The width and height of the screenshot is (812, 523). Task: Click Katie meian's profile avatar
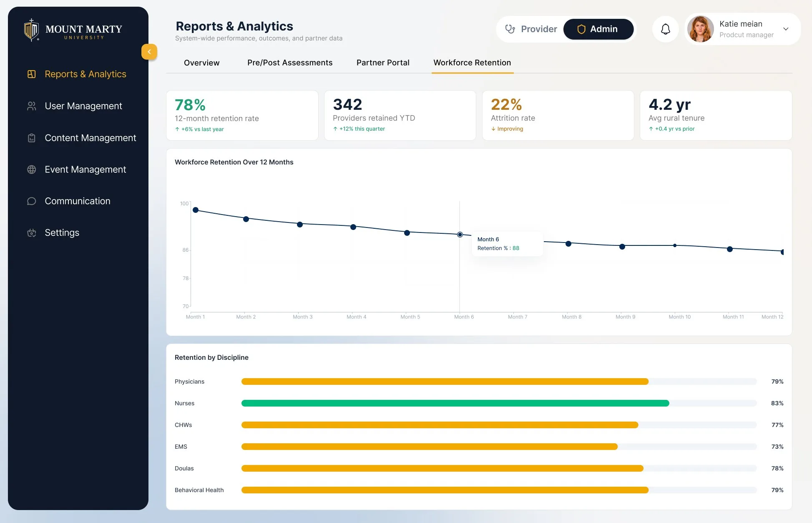[x=700, y=29]
